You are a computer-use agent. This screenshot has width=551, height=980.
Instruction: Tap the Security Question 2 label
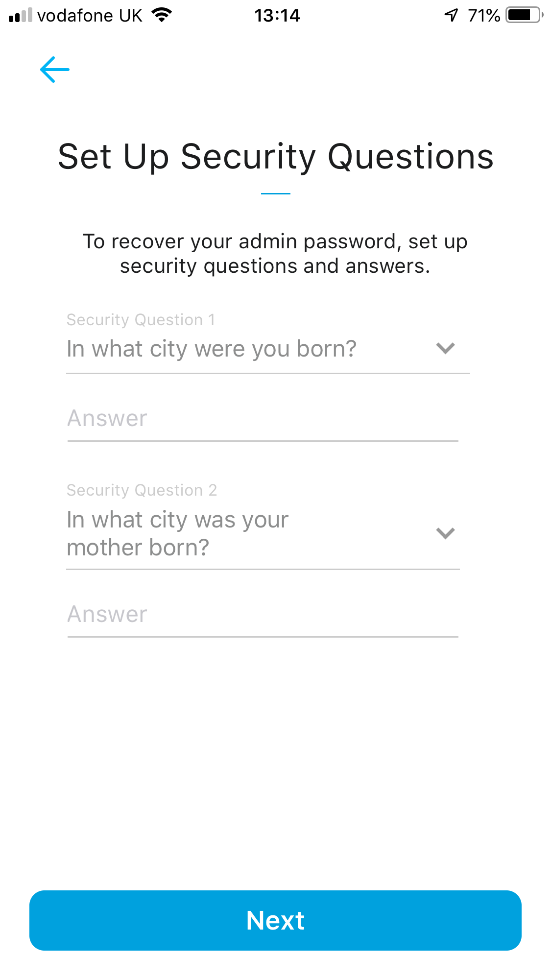point(142,490)
